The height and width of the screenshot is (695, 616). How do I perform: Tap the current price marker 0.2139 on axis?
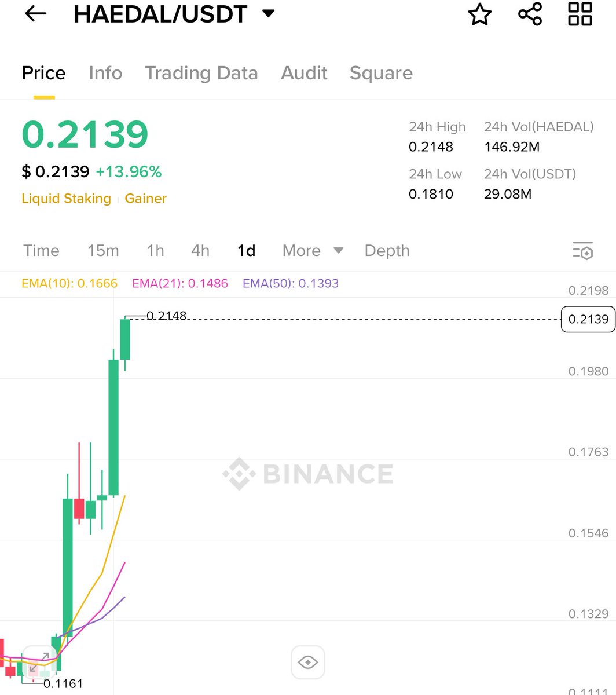pyautogui.click(x=588, y=319)
